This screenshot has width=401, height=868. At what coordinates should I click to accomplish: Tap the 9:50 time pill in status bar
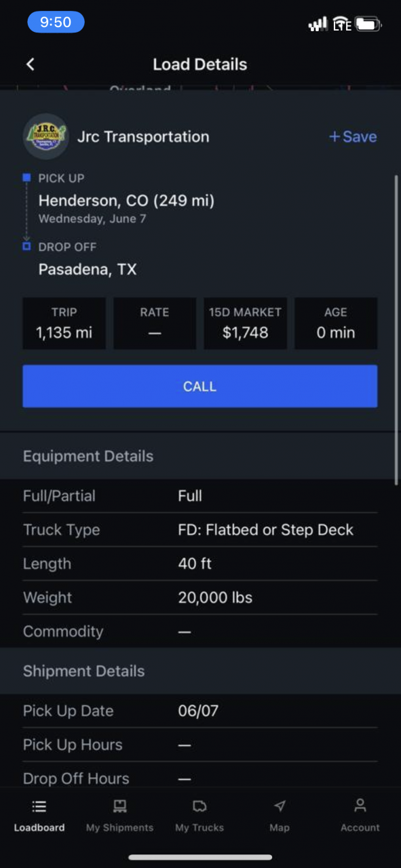(x=56, y=22)
